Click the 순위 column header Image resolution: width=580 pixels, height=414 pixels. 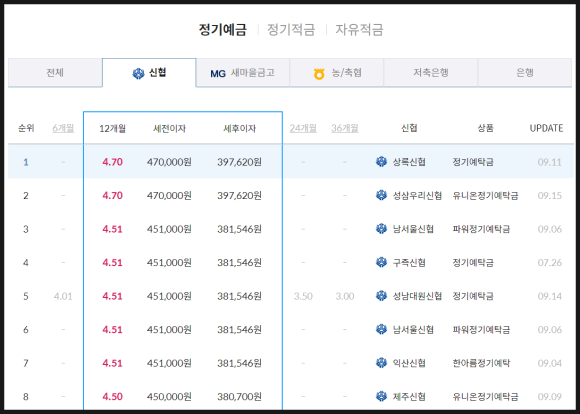(26, 128)
